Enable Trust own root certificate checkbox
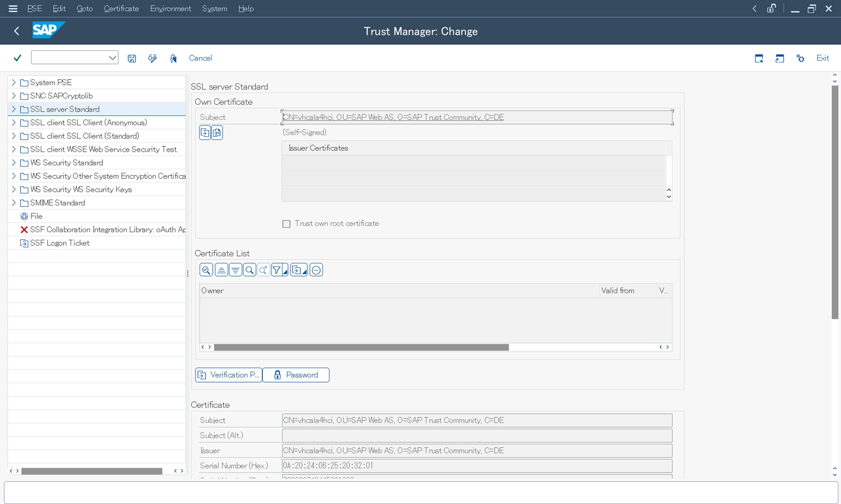Image resolution: width=841 pixels, height=504 pixels. coord(286,224)
